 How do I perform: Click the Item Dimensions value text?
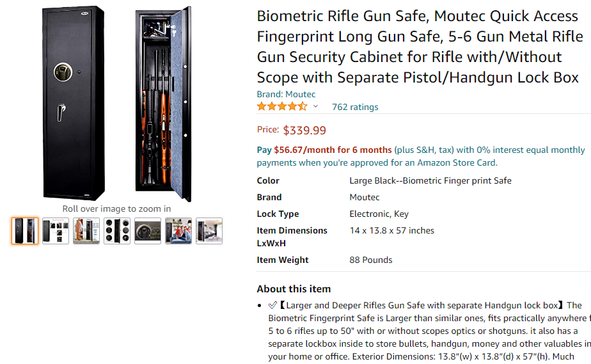click(x=391, y=230)
